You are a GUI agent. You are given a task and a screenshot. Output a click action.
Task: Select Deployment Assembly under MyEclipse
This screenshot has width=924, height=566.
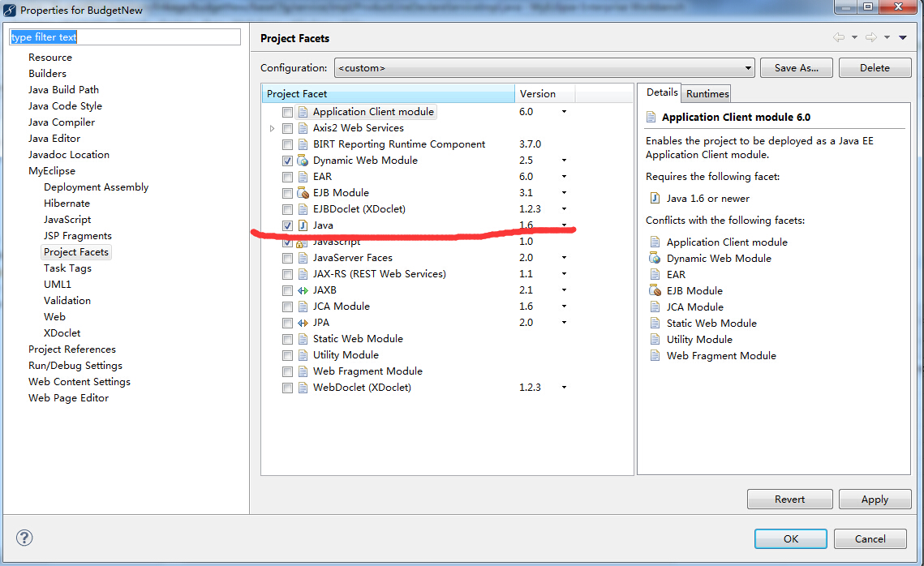pos(96,187)
